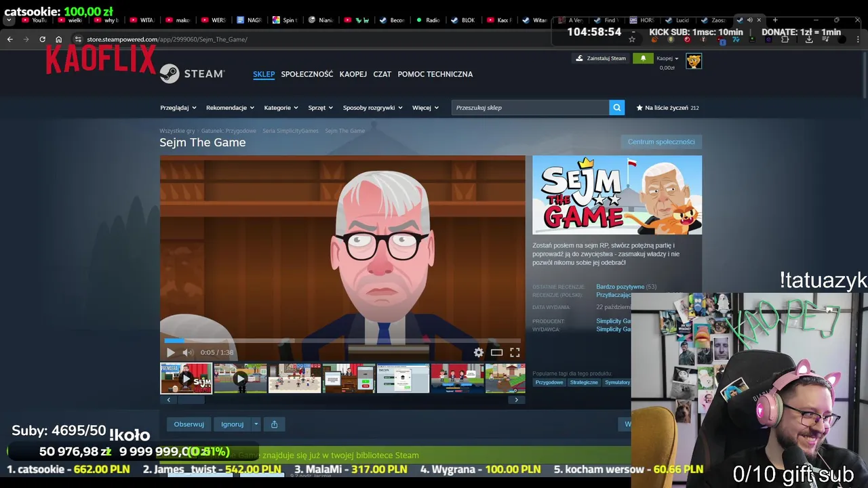Open the Kaopej account dropdown
The image size is (868, 488).
[x=667, y=58]
